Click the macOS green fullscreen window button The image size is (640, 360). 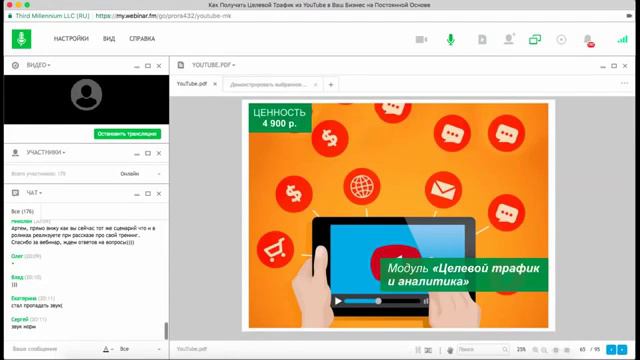point(27,5)
